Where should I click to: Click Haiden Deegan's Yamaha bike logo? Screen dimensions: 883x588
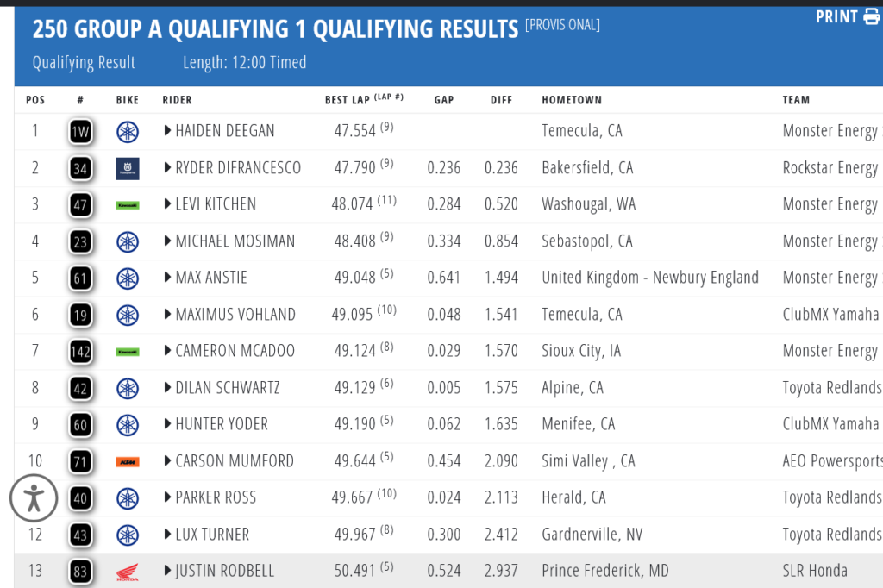128,132
